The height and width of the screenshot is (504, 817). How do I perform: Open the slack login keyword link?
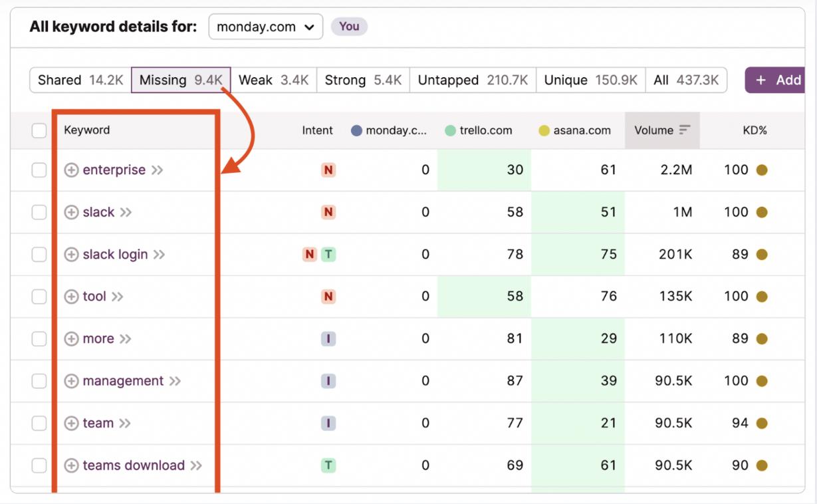(115, 255)
